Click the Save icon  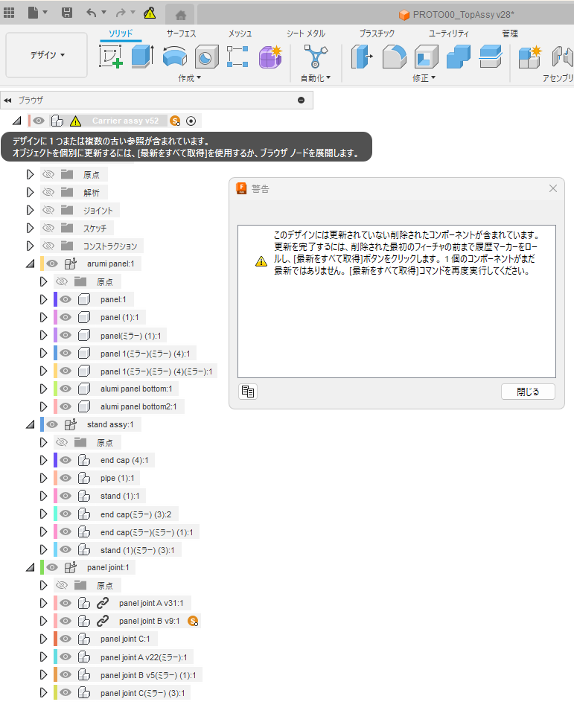(67, 13)
